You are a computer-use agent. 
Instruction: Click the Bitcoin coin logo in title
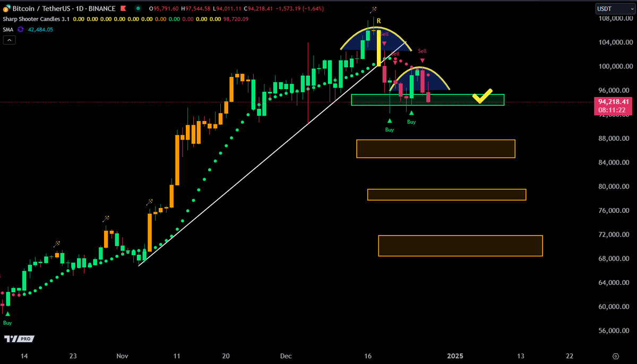pos(6,9)
